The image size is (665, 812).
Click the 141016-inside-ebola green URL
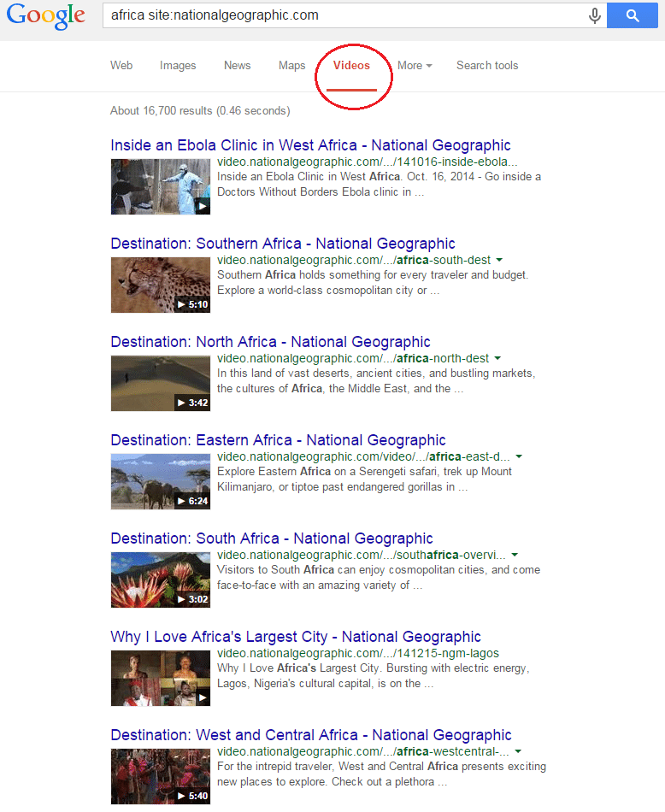coord(368,162)
